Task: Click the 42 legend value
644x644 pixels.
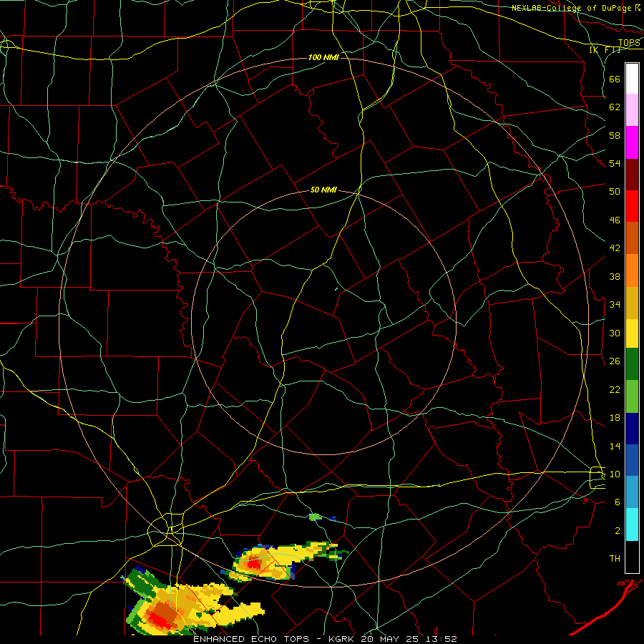Action: pyautogui.click(x=615, y=248)
